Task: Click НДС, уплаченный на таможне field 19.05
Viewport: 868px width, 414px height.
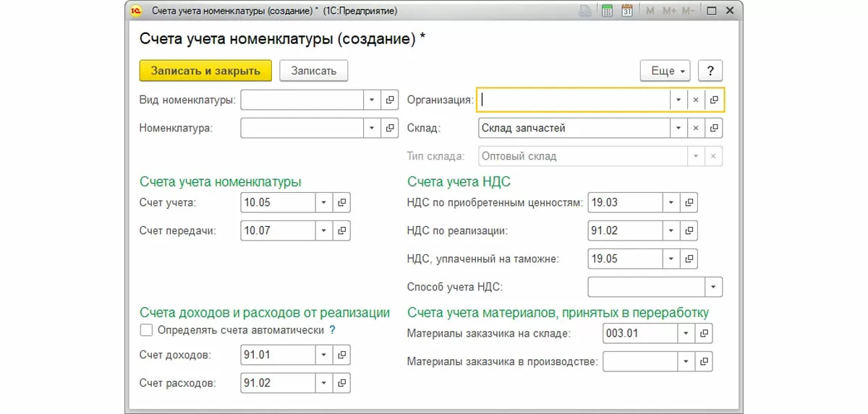Action: (626, 259)
